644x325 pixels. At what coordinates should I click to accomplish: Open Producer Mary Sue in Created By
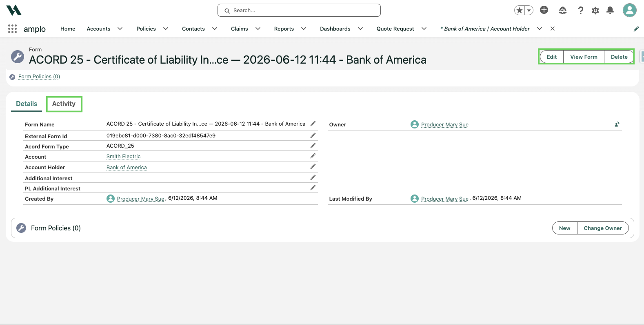[140, 199]
